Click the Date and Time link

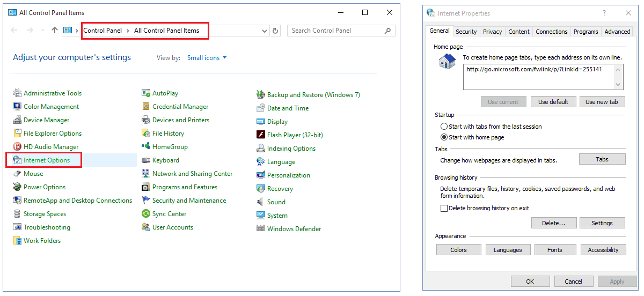288,108
